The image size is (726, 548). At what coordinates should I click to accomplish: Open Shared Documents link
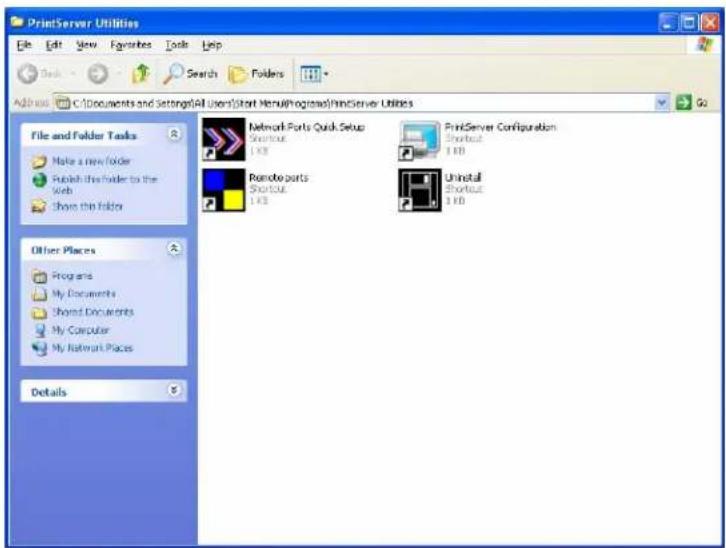93,312
